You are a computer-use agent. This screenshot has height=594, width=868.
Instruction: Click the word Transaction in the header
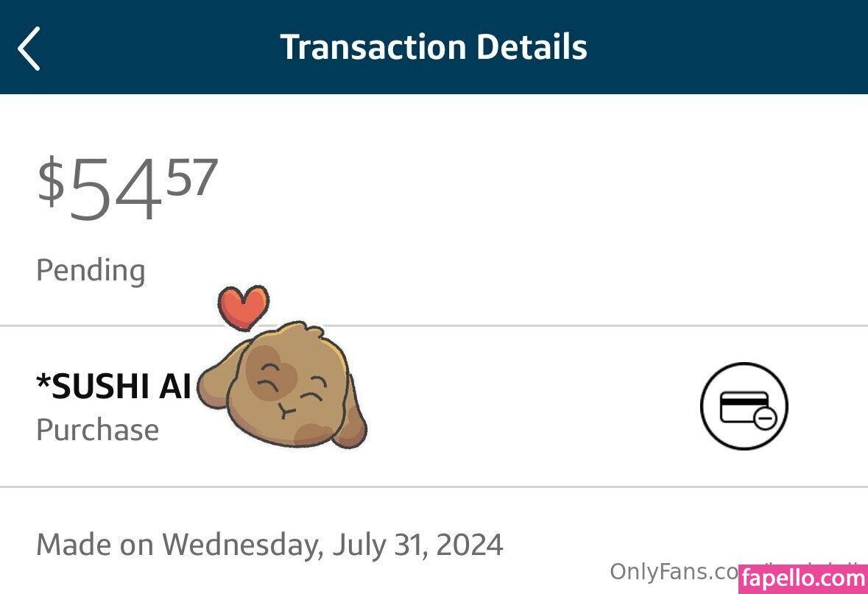point(373,47)
